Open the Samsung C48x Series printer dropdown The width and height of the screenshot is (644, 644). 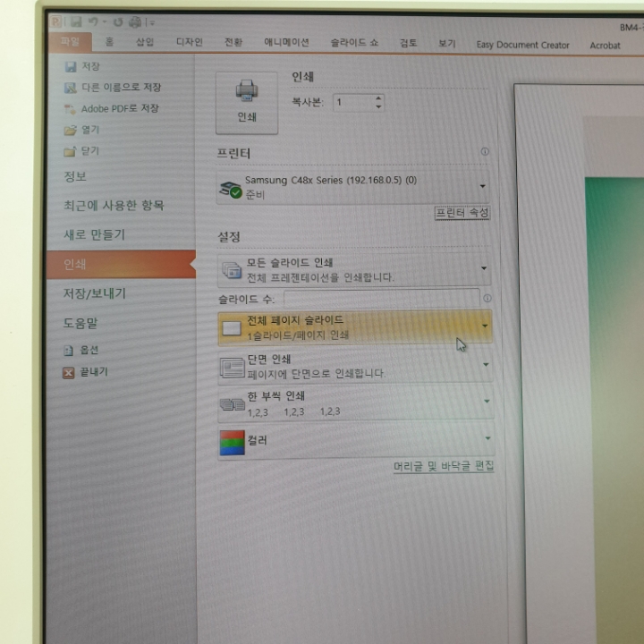pyautogui.click(x=353, y=187)
